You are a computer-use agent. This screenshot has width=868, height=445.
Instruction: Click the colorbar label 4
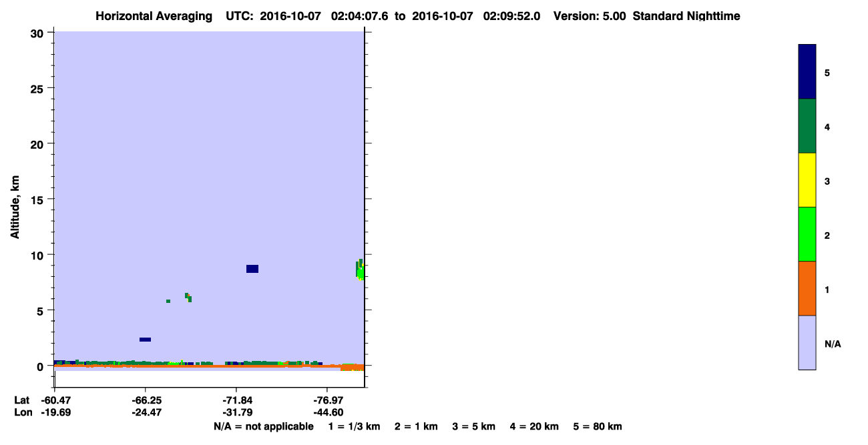(827, 127)
